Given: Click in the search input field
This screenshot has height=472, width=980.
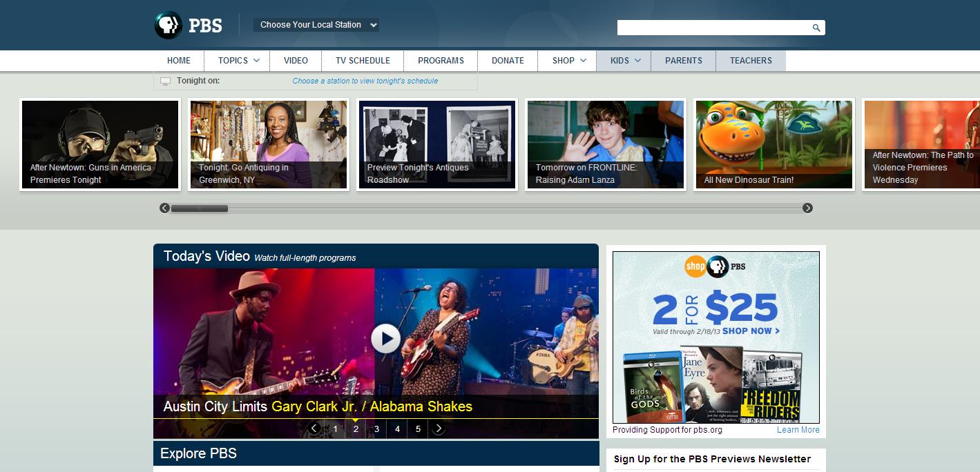Looking at the screenshot, I should tap(713, 28).
